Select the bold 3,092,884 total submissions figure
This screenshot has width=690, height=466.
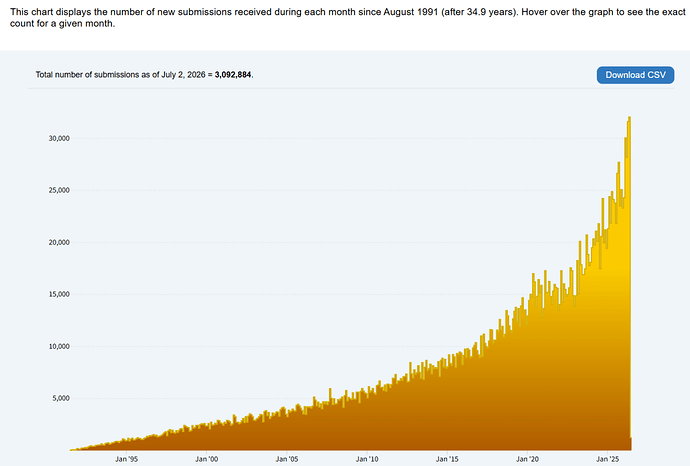point(233,75)
